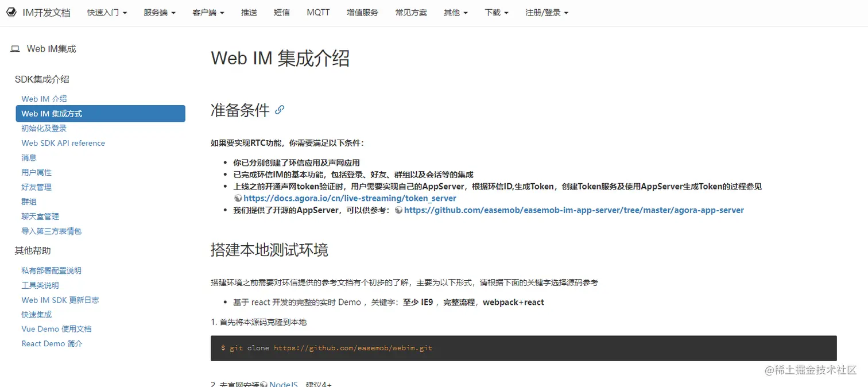Open React Demo 简介 link
The width and height of the screenshot is (868, 387).
point(52,343)
